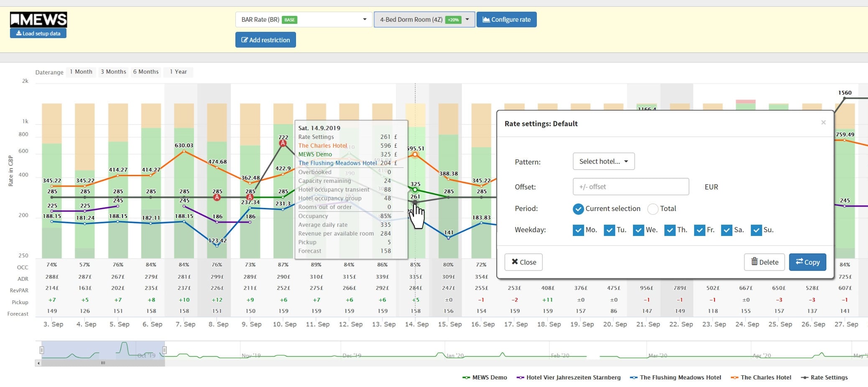
Task: Click Load setup data download button
Action: (38, 33)
